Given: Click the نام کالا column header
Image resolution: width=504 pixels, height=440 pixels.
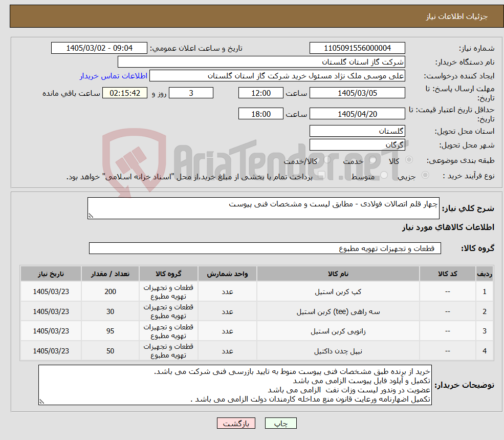Looking at the screenshot, I should coord(338,274).
